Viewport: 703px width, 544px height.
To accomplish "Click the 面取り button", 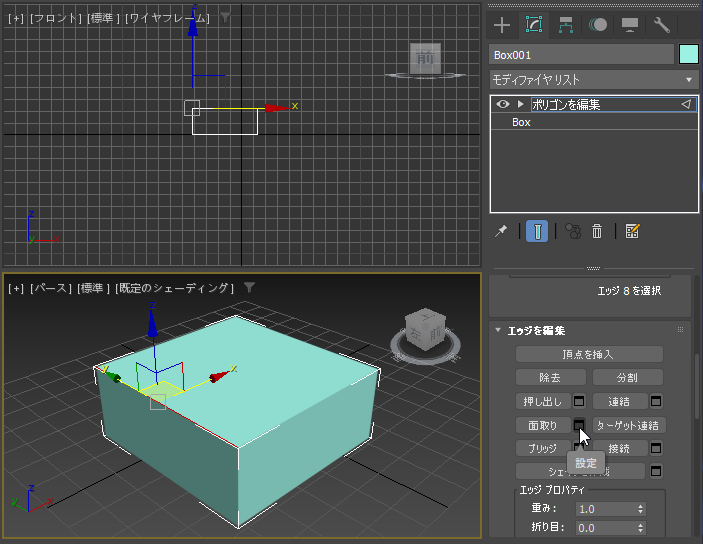I will (x=543, y=425).
